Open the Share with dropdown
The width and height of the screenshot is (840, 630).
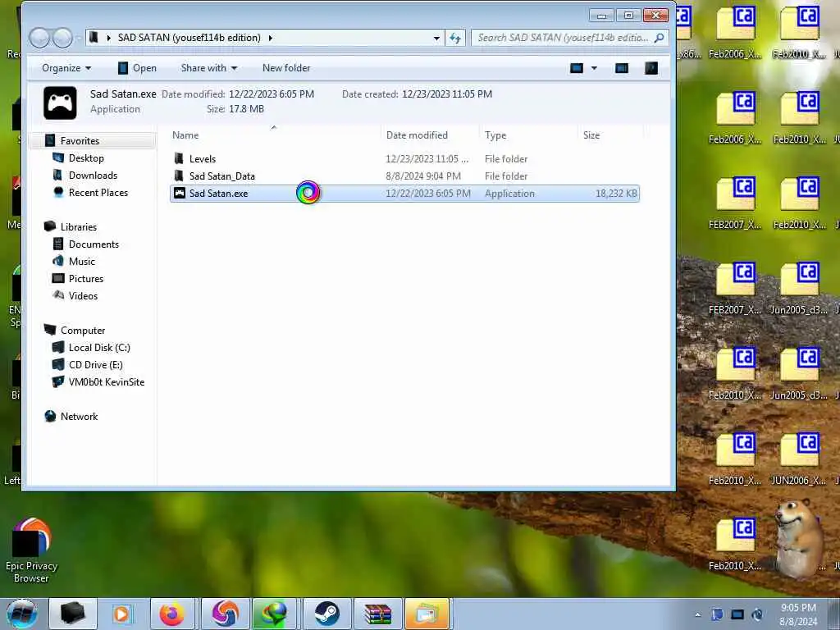tap(209, 68)
